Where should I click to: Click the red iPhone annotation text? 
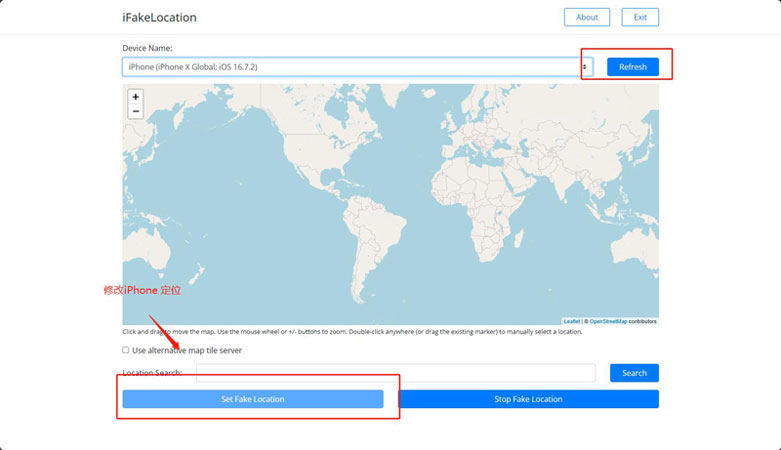tap(142, 290)
